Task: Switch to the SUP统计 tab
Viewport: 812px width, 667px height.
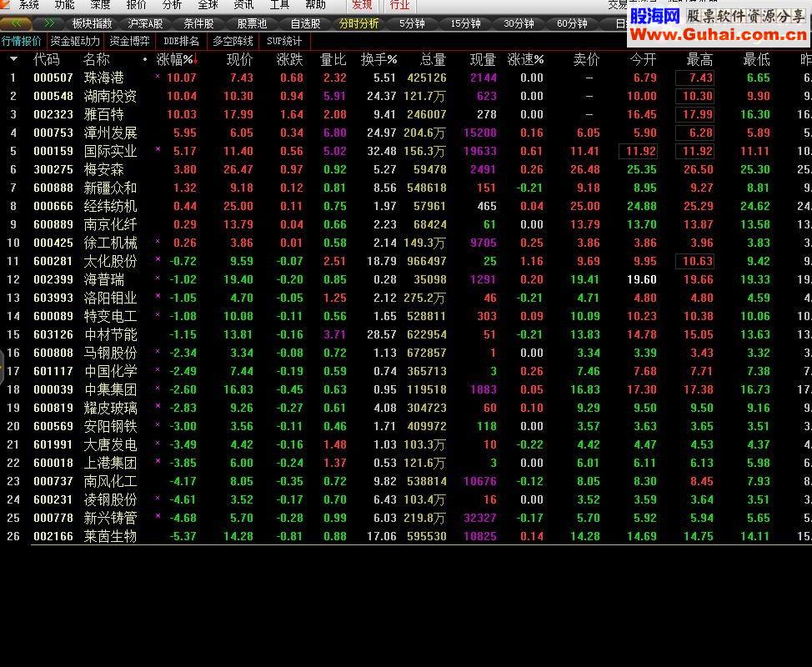Action: click(x=284, y=41)
